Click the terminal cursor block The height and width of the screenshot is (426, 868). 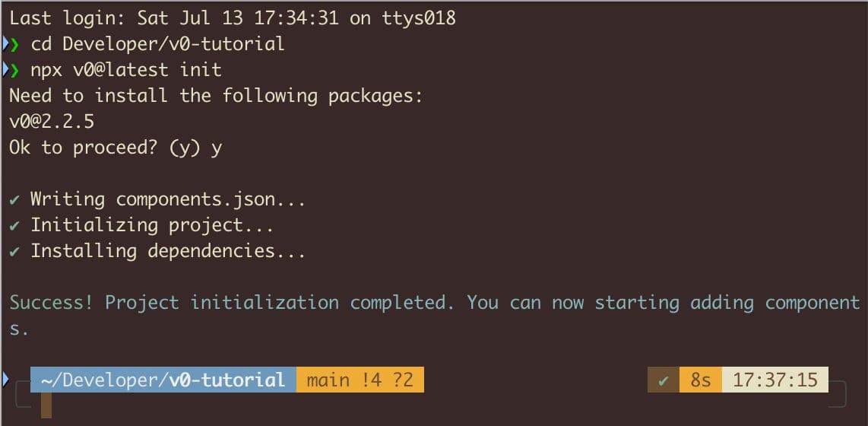point(46,406)
